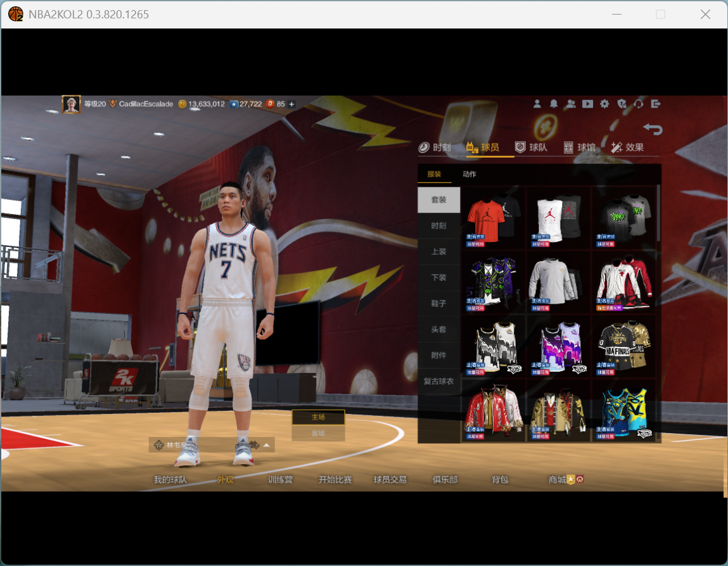Select the white red Bulls jacket outfit

[624, 282]
